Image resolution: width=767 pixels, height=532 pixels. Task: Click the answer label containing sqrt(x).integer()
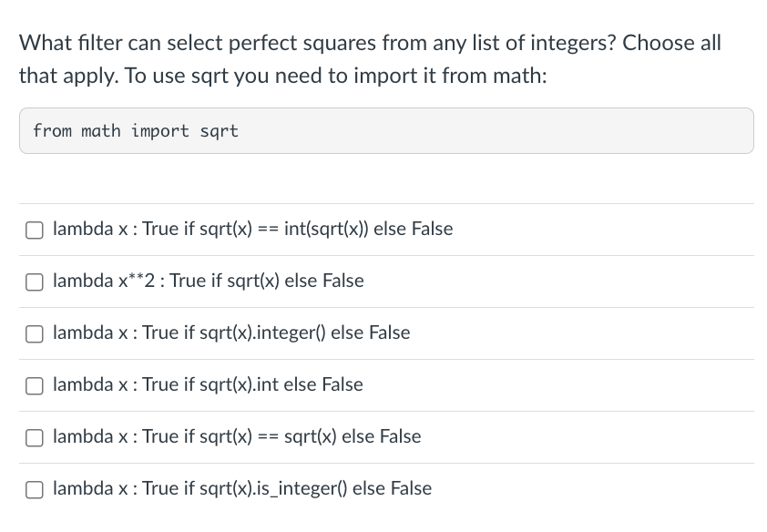[x=231, y=332]
